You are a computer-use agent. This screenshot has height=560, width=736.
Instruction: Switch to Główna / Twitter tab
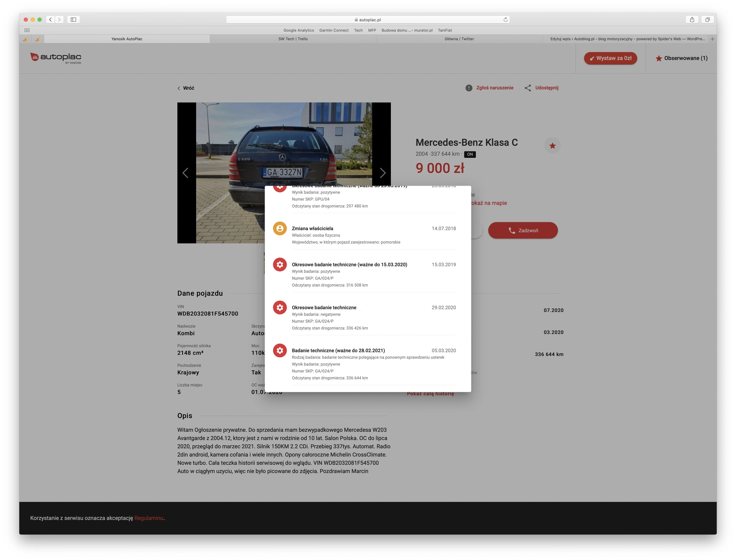(x=459, y=39)
